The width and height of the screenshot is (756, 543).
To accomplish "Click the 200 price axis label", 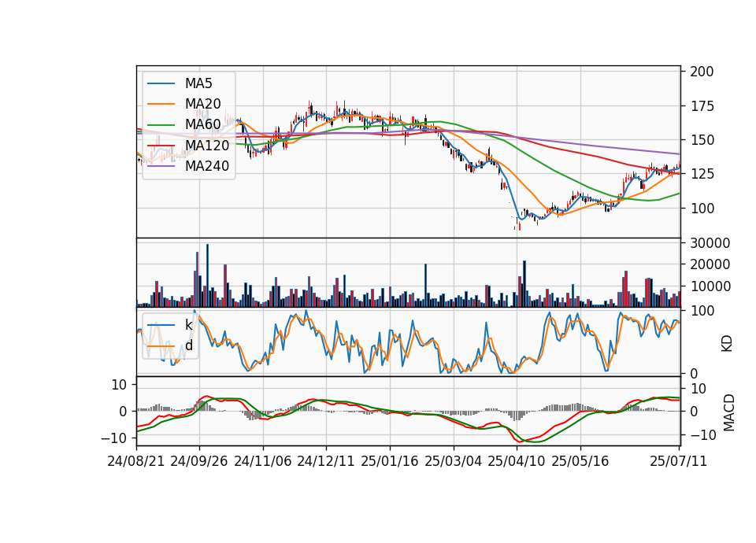I will 702,72.
